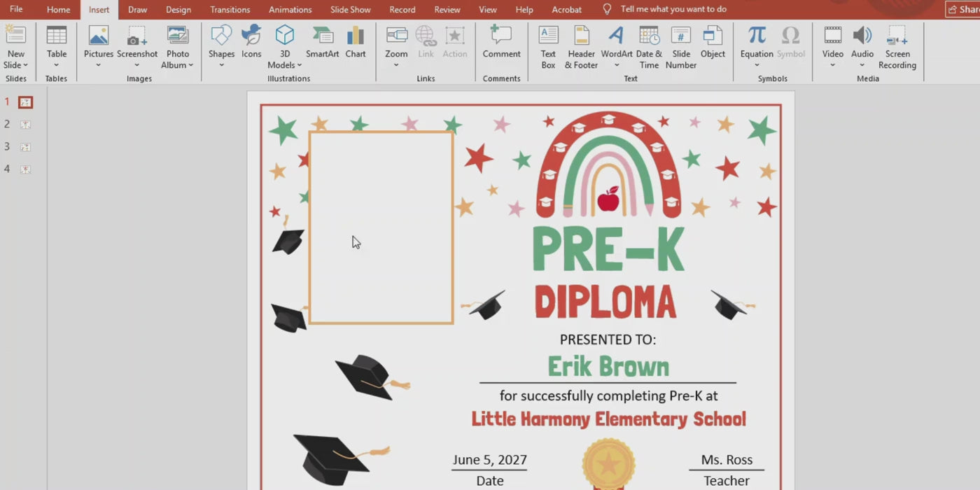
Task: Open the Icons gallery
Action: point(251,42)
